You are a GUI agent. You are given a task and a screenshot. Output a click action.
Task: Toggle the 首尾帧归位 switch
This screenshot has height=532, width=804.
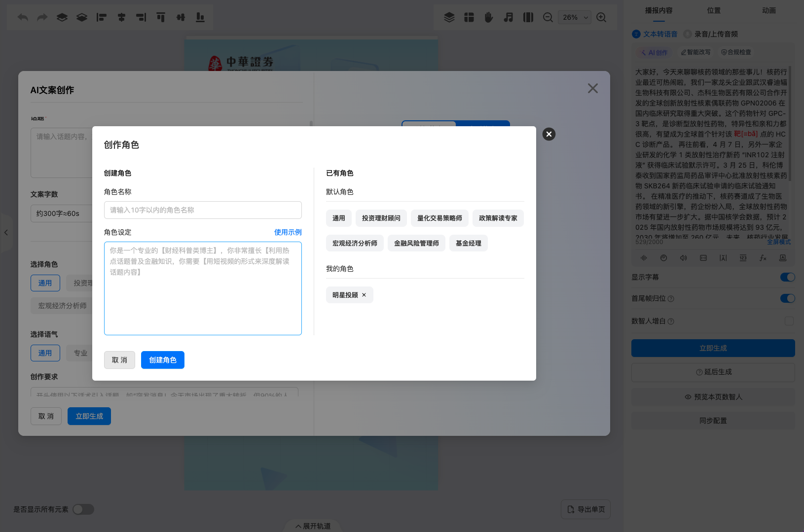(x=787, y=298)
